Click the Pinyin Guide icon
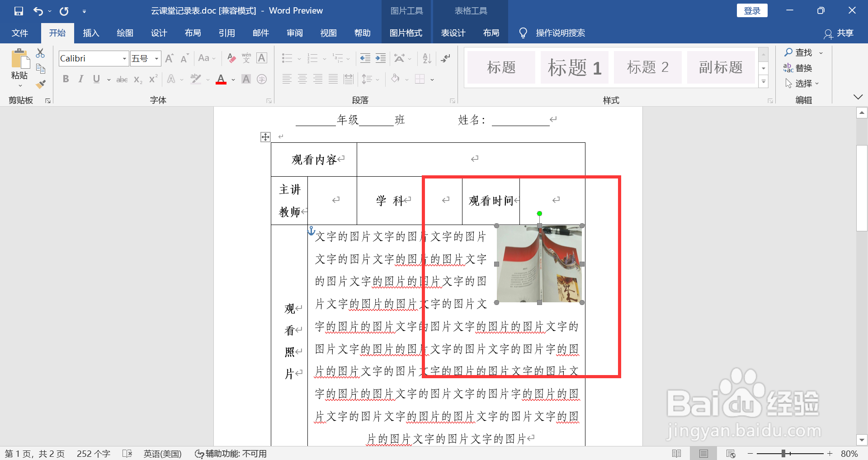Screen dimensions: 868x460 246,58
